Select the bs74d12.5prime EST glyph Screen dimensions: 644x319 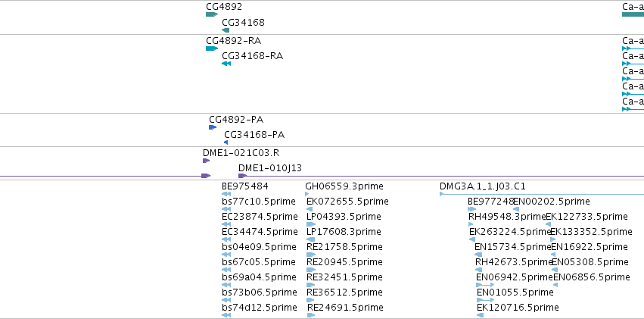226,315
